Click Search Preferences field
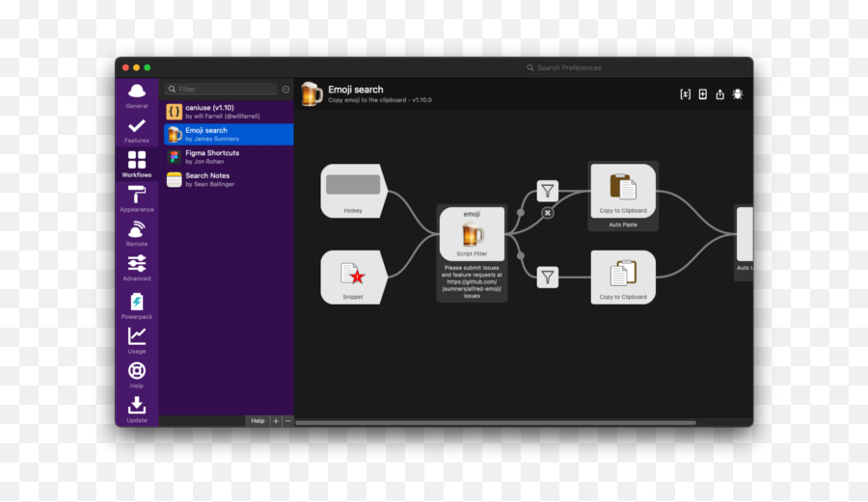The height and width of the screenshot is (502, 868). click(x=635, y=67)
